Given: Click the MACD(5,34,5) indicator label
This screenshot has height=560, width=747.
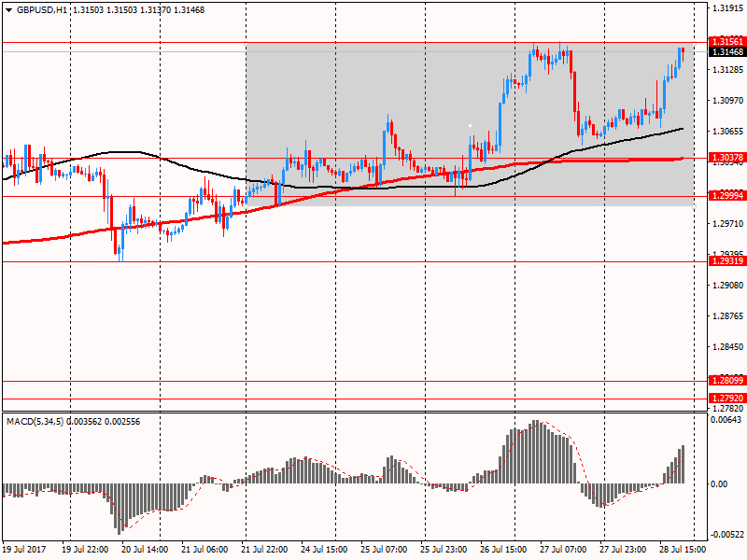Looking at the screenshot, I should click(x=35, y=422).
